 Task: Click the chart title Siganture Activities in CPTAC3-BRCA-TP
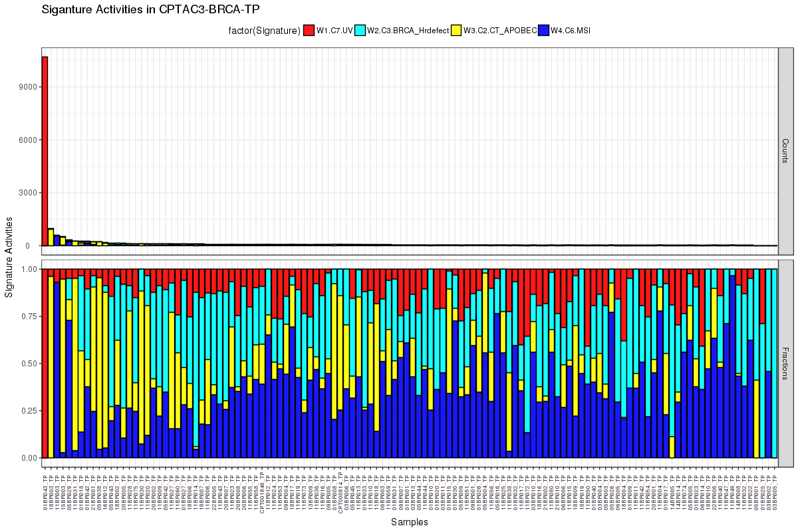[x=150, y=9]
